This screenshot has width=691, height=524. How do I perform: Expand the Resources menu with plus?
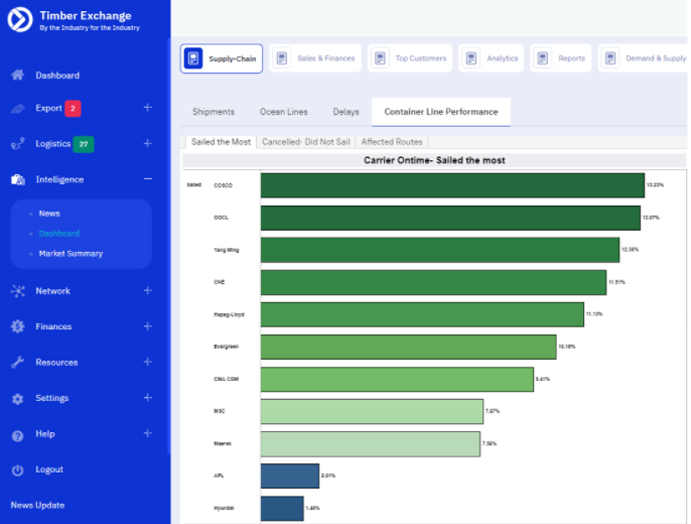point(148,362)
